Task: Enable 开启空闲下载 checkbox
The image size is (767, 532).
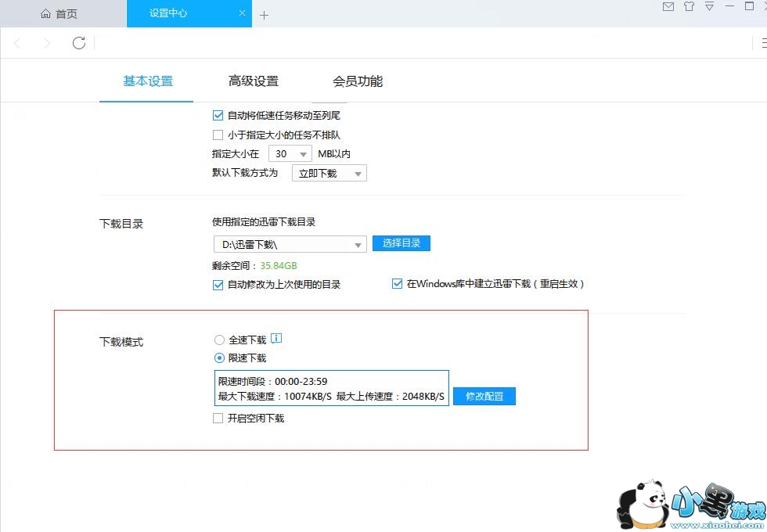Action: coord(218,418)
